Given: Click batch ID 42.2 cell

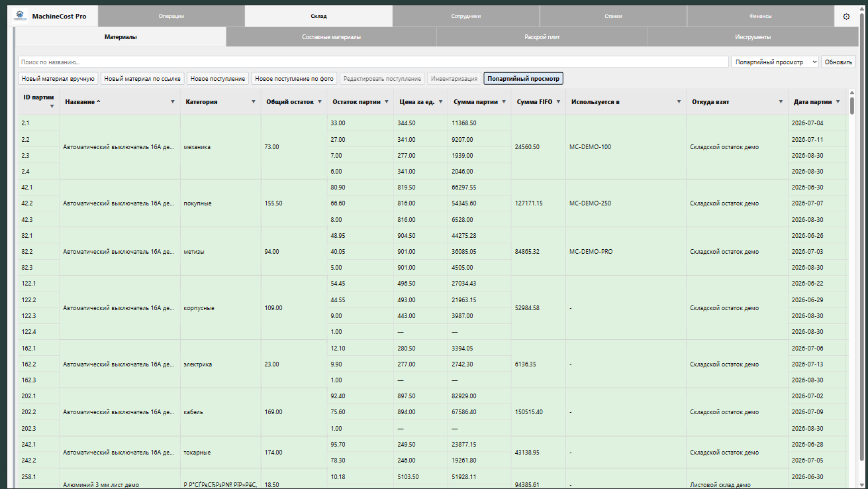Looking at the screenshot, I should (x=38, y=203).
